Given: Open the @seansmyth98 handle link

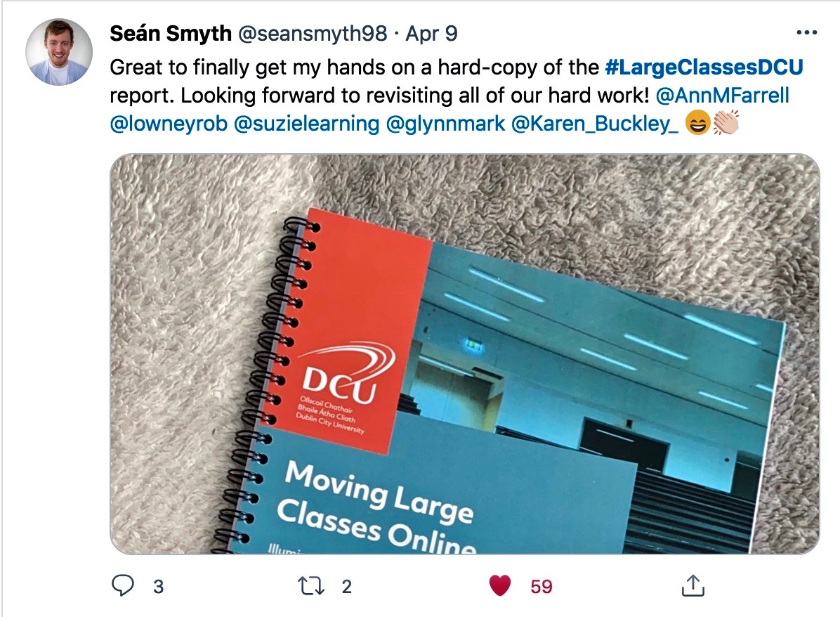Looking at the screenshot, I should click(312, 33).
